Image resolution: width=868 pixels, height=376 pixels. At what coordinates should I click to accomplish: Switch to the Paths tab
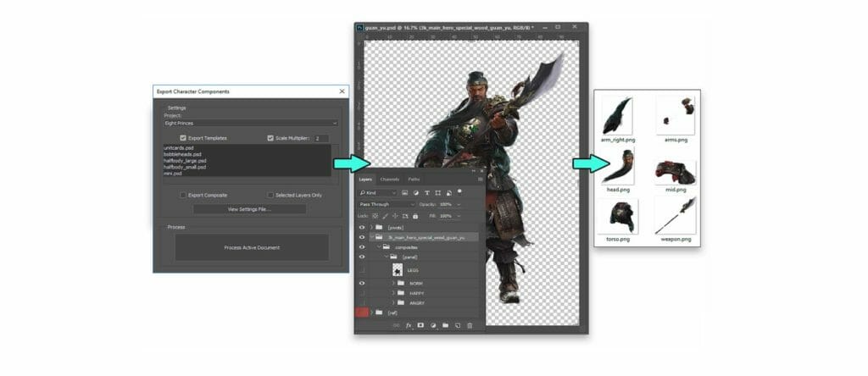pos(414,180)
